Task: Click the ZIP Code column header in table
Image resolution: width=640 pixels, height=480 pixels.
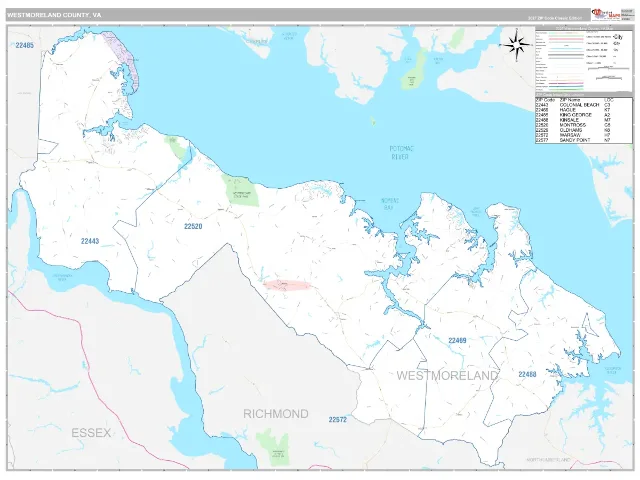Action: click(545, 100)
